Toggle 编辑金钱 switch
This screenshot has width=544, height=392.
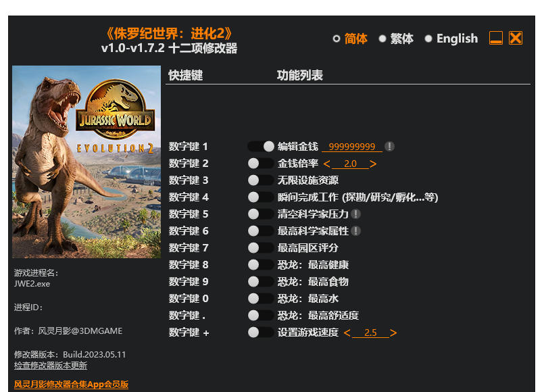click(261, 147)
